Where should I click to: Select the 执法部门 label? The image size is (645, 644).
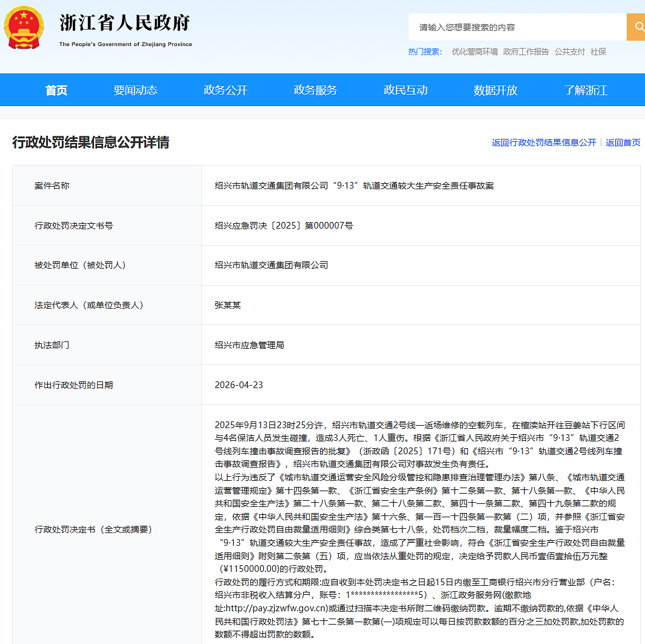(x=52, y=345)
